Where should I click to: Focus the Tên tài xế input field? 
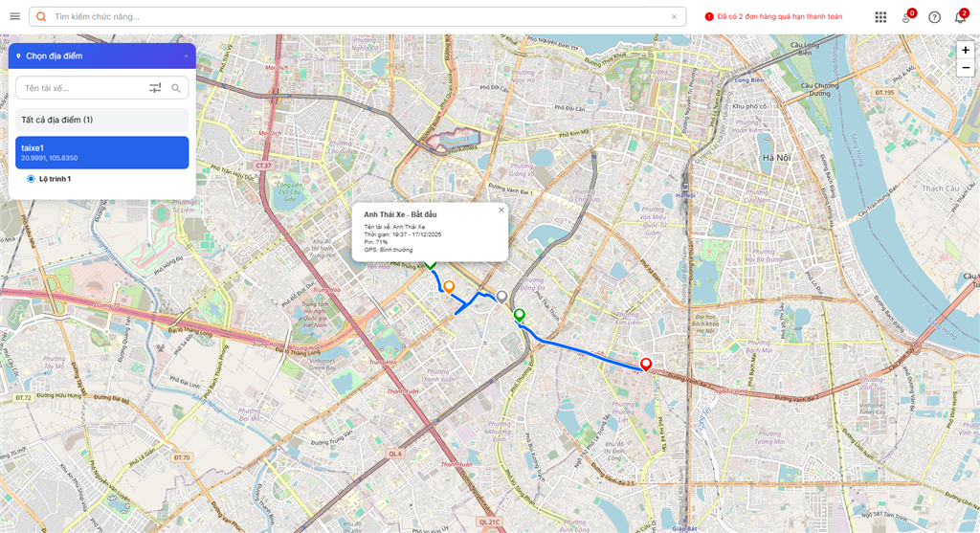pos(81,88)
